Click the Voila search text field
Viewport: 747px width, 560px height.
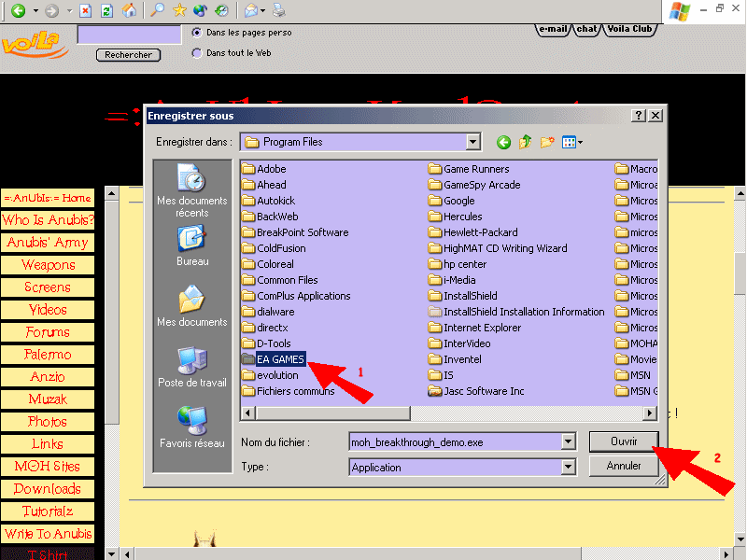129,35
